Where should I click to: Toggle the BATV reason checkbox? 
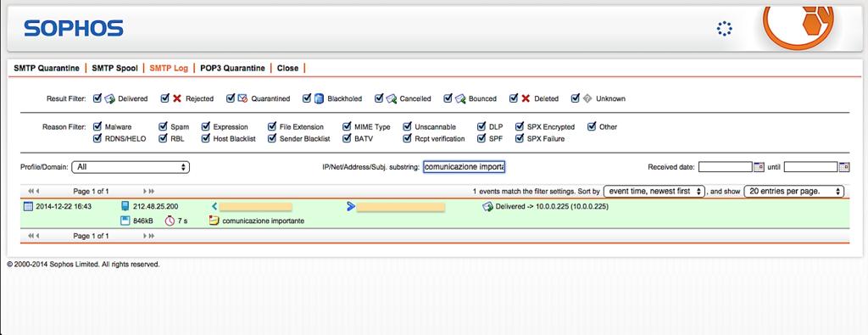point(347,138)
